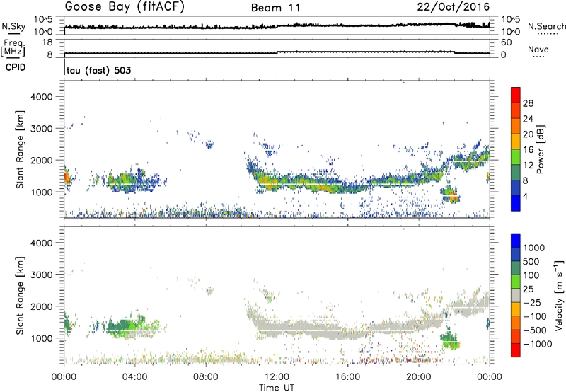Click the '4' power colorbar tick
The width and height of the screenshot is (566, 392).
click(x=525, y=196)
